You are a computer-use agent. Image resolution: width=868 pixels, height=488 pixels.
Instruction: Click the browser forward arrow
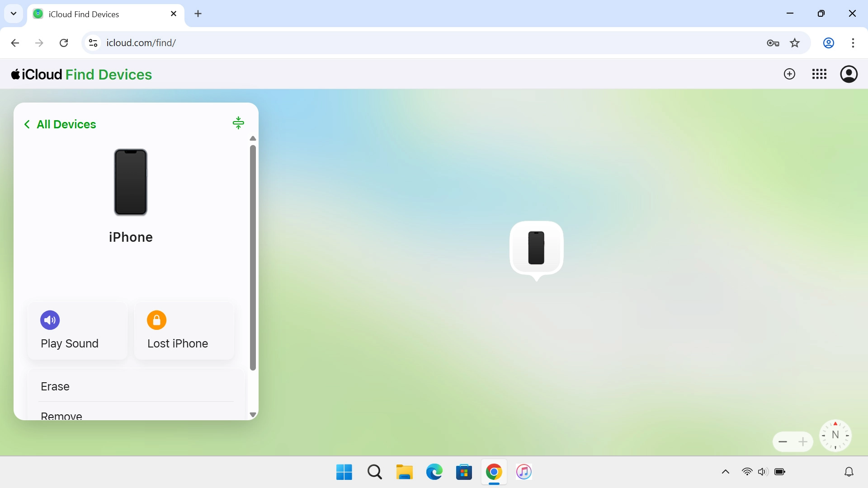pyautogui.click(x=39, y=43)
